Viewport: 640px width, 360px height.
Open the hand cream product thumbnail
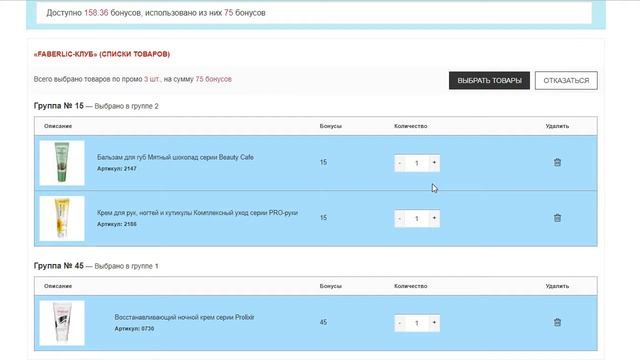tap(62, 218)
